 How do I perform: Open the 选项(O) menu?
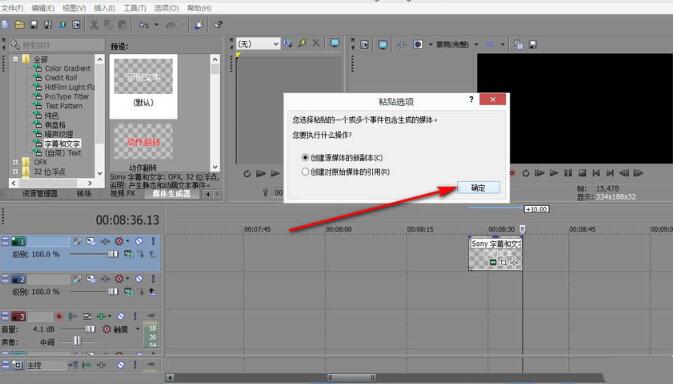(x=167, y=8)
